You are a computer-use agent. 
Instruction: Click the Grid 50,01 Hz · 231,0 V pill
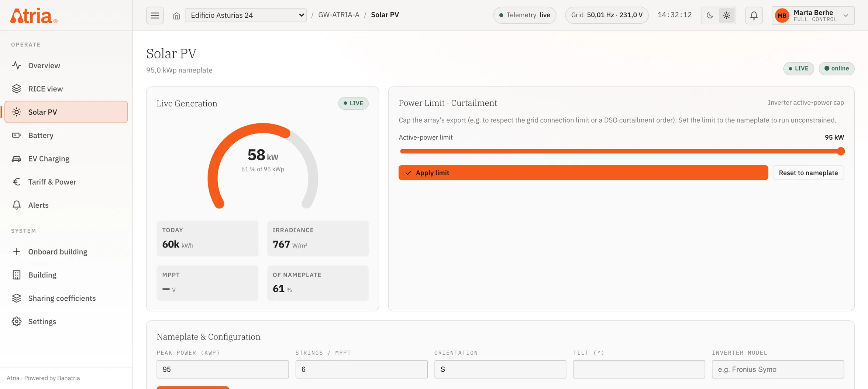pyautogui.click(x=607, y=15)
